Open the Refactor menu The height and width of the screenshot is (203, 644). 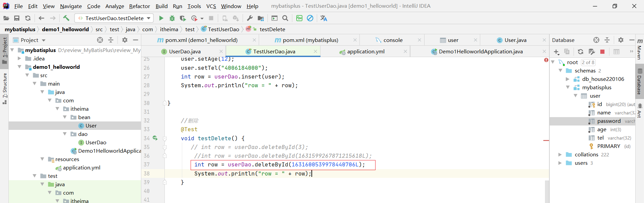click(140, 6)
